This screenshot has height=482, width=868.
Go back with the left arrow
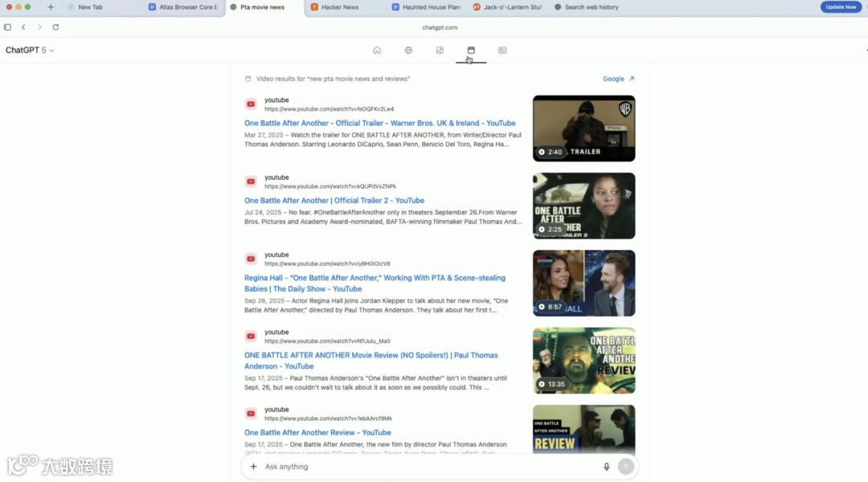click(x=23, y=27)
